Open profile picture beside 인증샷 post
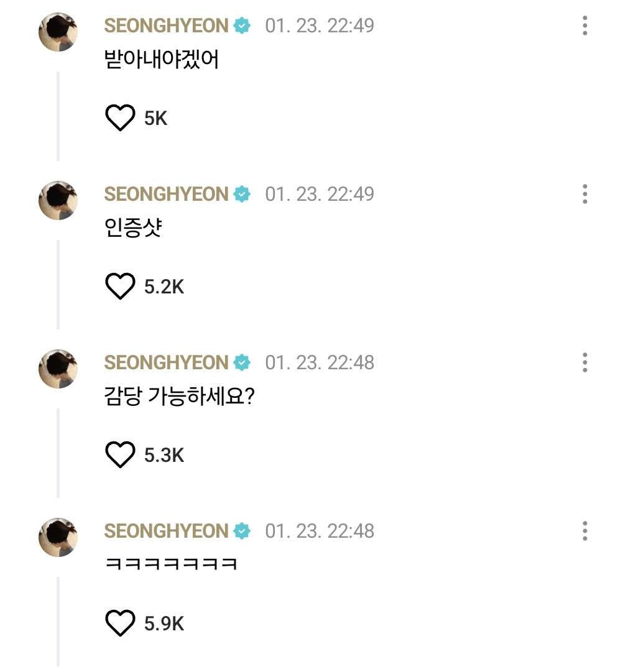The image size is (618, 672). tap(58, 201)
